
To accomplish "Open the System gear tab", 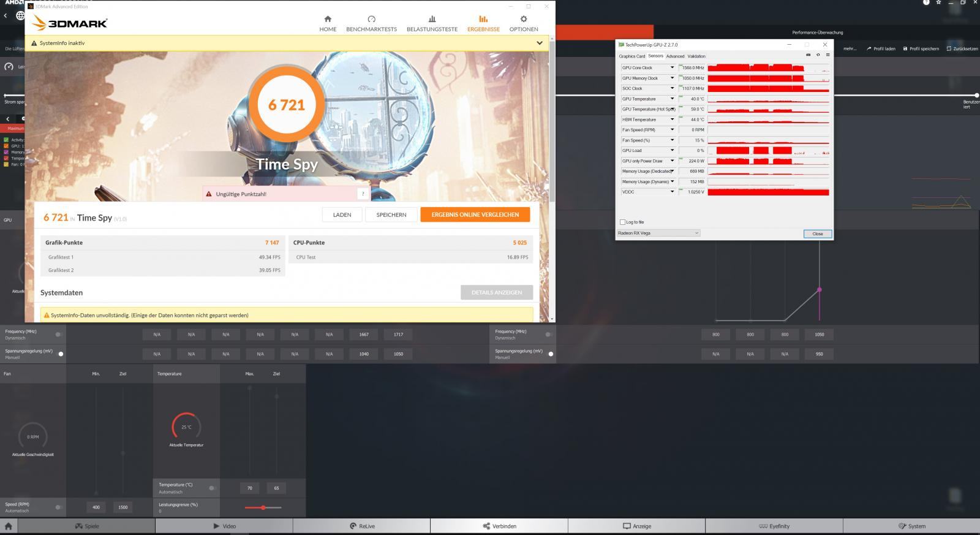I will [x=911, y=526].
